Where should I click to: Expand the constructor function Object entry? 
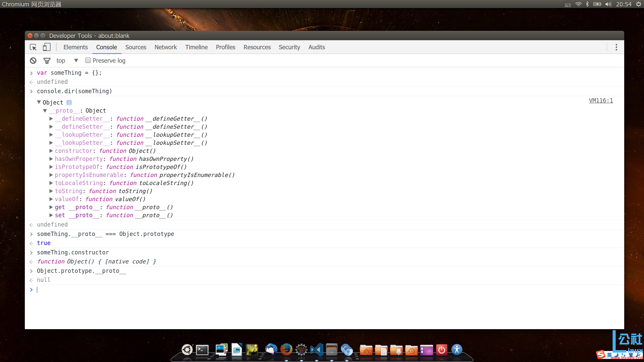pyautogui.click(x=51, y=151)
